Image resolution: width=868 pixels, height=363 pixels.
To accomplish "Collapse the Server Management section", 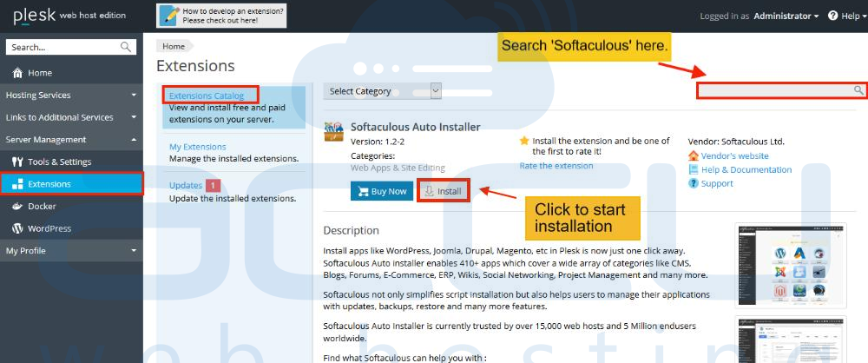I will pos(71,140).
